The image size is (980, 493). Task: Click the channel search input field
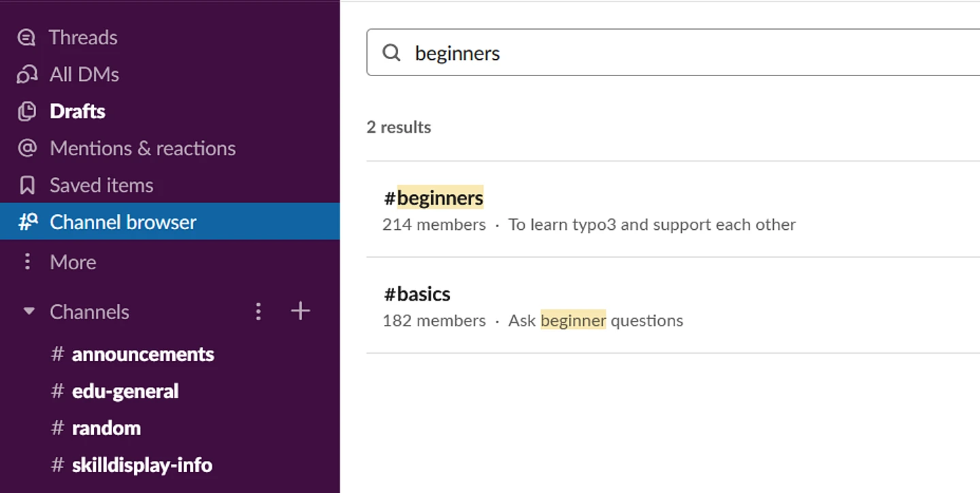point(681,53)
